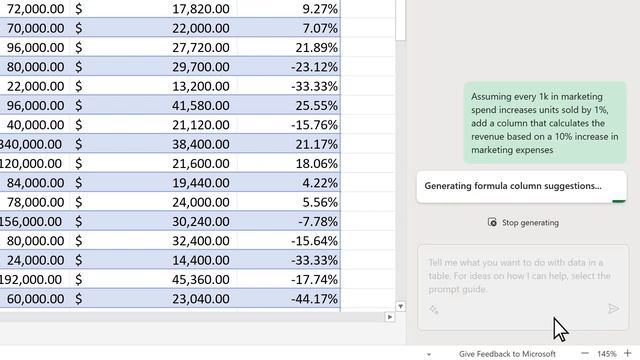This screenshot has width=640, height=360.
Task: Select cell 30,240.00
Action: [153, 222]
